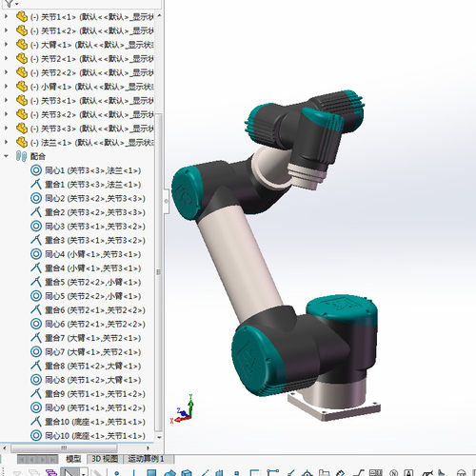Viewport: 476px width, 476px height.
Task: Click the part icon of 大臂<1>
Action: (x=22, y=45)
